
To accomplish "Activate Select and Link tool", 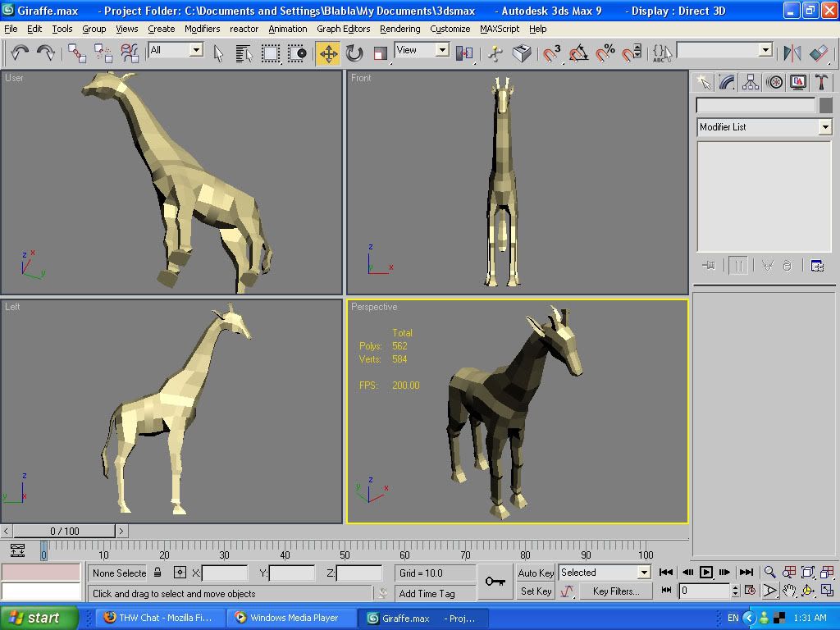I will pos(77,53).
